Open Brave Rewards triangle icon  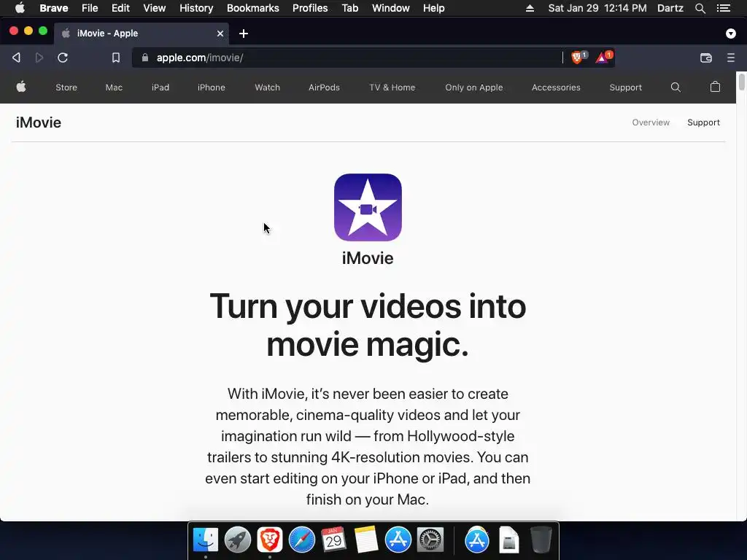tap(603, 58)
